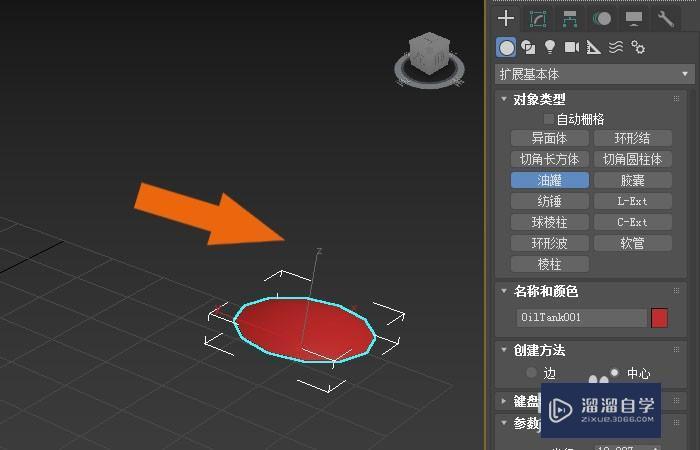Select the Cameras category icon
Screen dimensions: 700x450
pyautogui.click(x=572, y=47)
